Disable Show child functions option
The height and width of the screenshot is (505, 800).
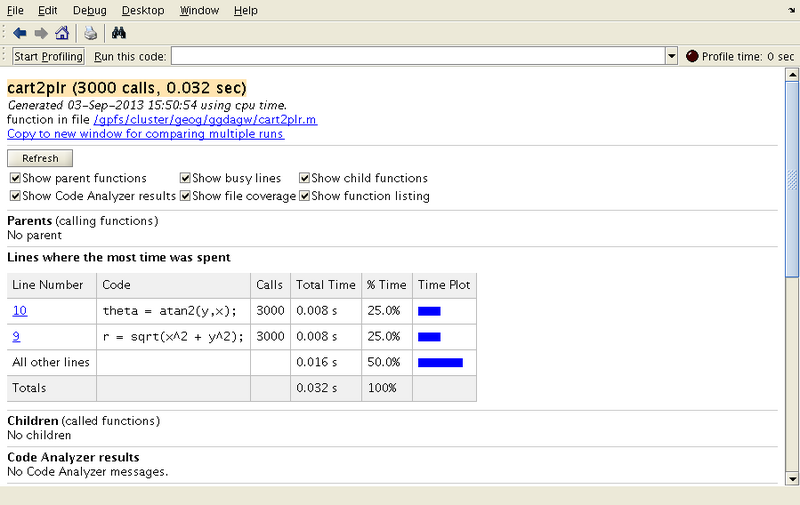(304, 178)
